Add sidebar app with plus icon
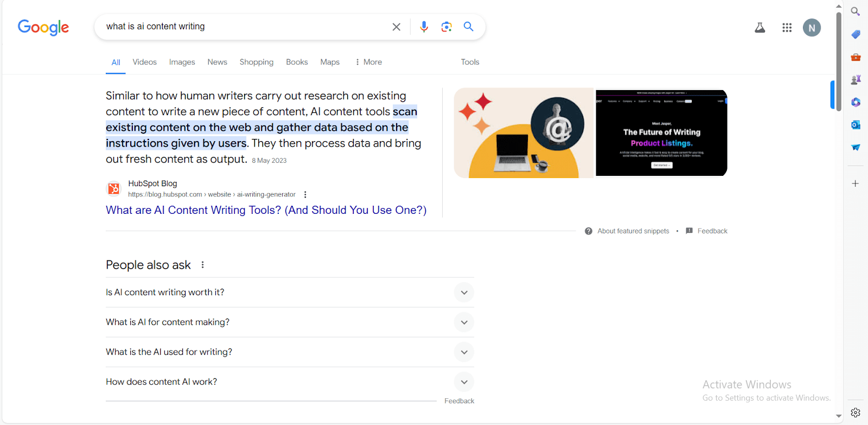 tap(856, 183)
